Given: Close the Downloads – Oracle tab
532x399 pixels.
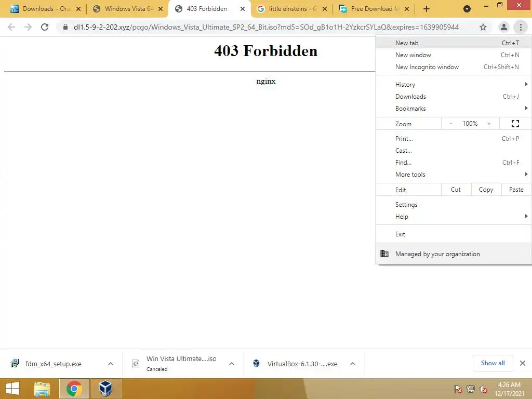Looking at the screenshot, I should pyautogui.click(x=78, y=9).
